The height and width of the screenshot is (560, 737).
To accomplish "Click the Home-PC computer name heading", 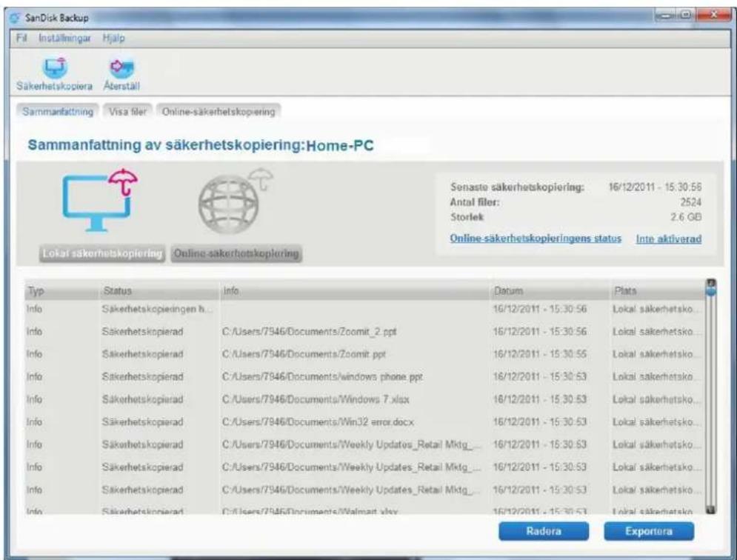I will (x=340, y=145).
